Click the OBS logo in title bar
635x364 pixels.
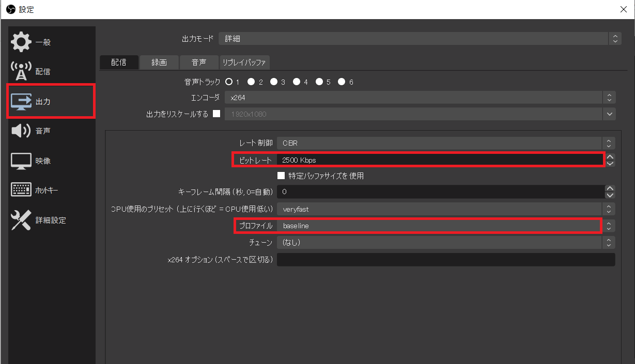click(10, 9)
